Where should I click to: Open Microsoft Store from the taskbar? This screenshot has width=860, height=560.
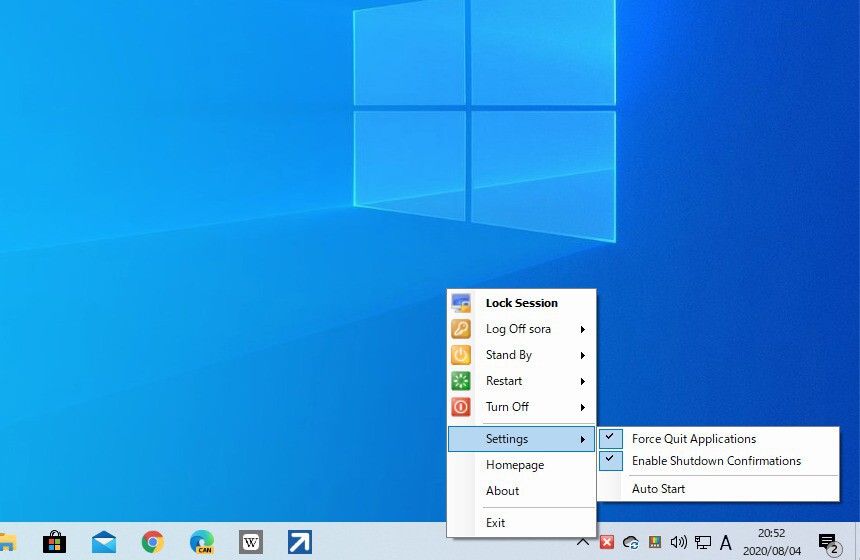click(x=55, y=542)
